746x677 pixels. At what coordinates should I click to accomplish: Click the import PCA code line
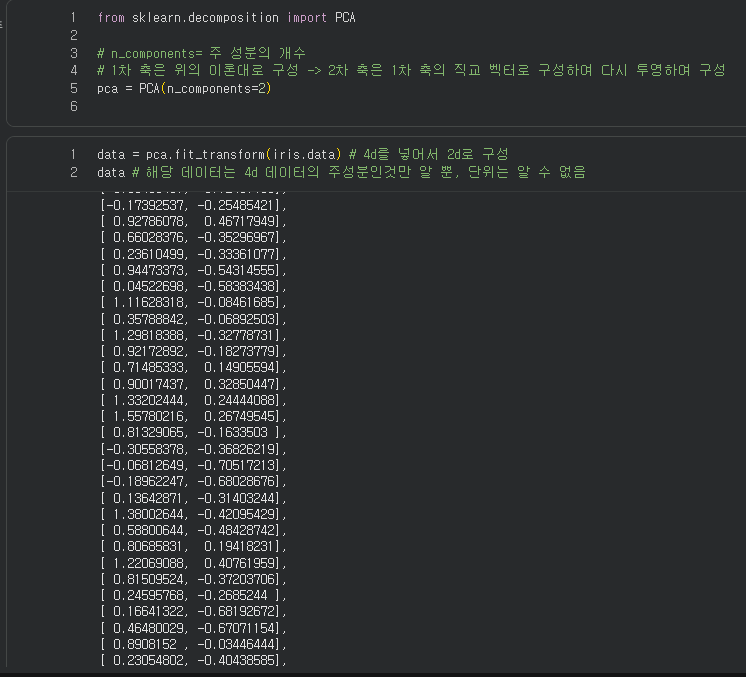click(x=226, y=18)
